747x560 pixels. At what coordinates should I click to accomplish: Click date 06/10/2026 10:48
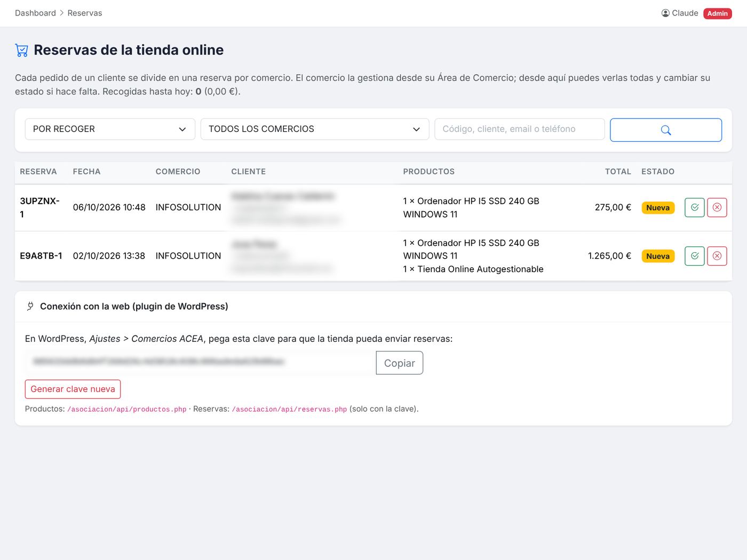(109, 207)
